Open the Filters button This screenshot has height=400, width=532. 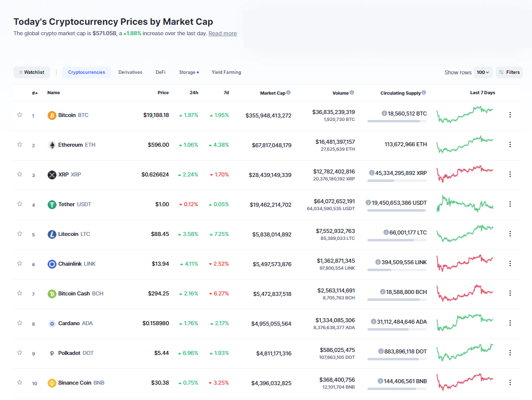509,72
